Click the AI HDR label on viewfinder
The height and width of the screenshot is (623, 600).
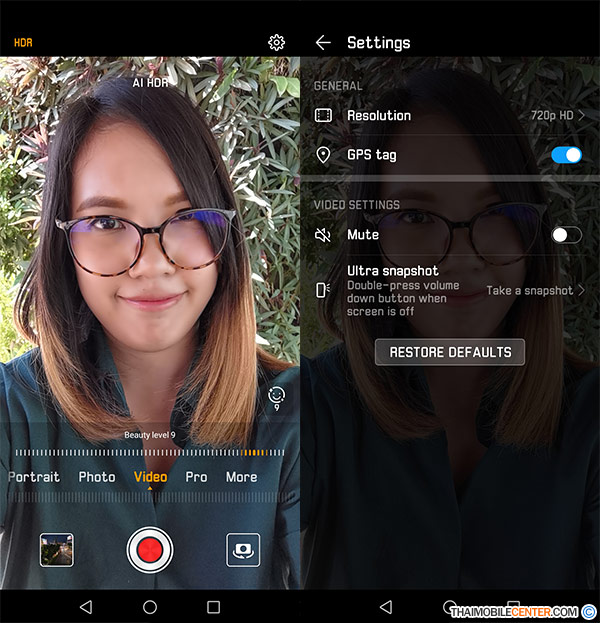pyautogui.click(x=150, y=83)
